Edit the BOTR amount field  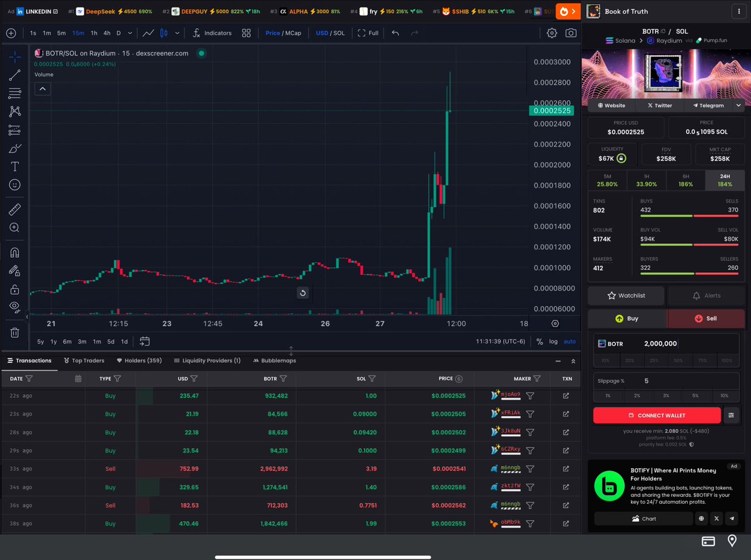point(667,344)
